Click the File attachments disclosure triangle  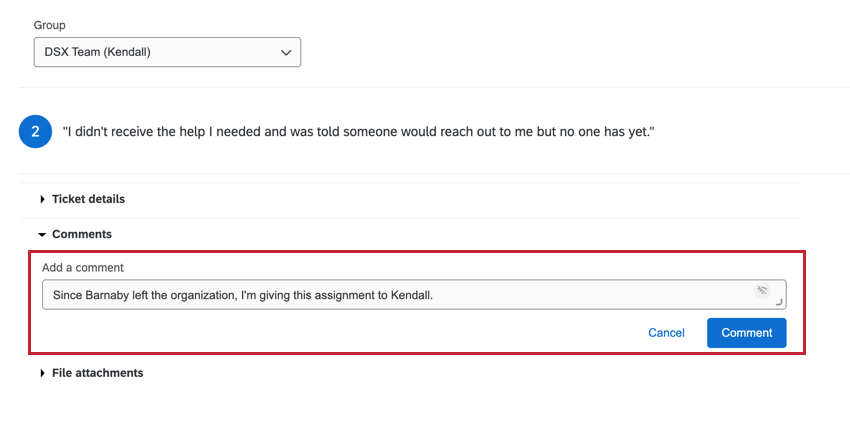(x=43, y=374)
